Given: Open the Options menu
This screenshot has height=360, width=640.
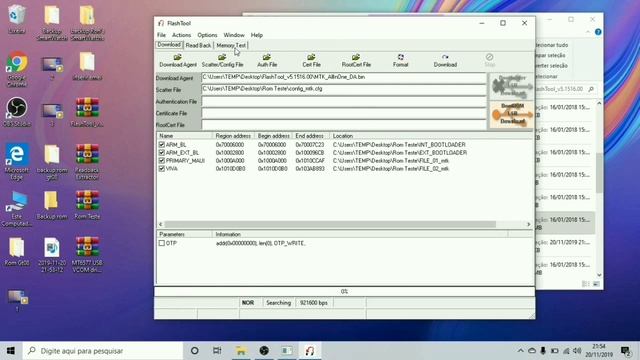Looking at the screenshot, I should coord(207,35).
